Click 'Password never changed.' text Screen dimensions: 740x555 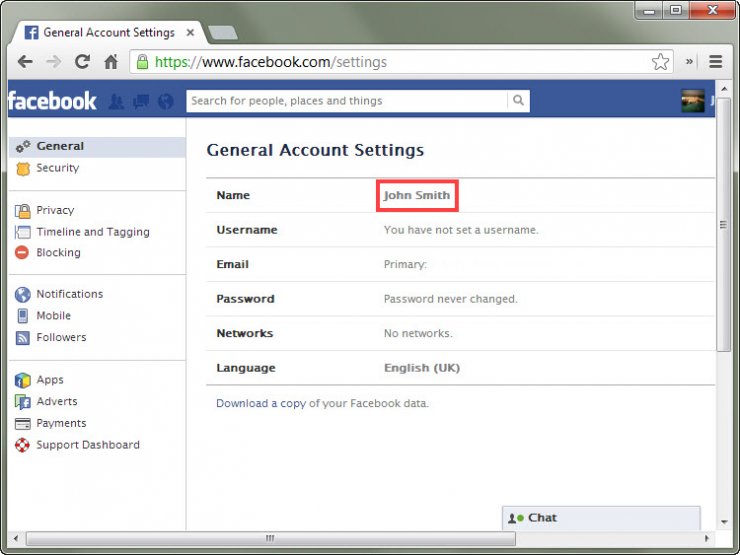(451, 299)
